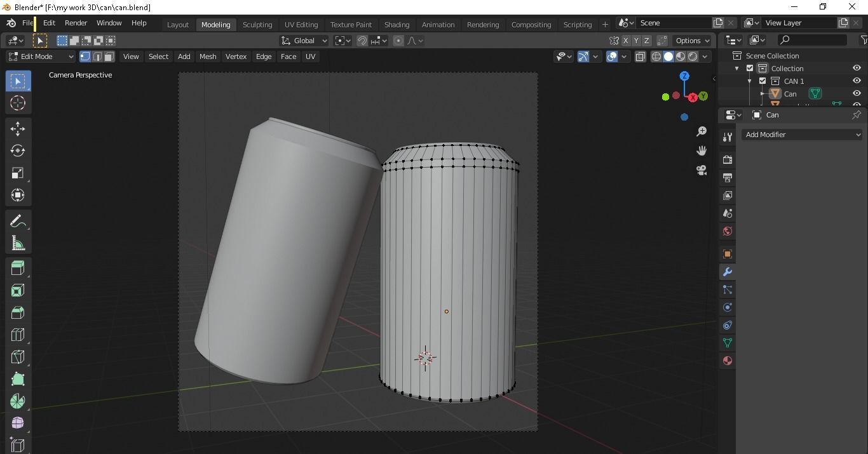
Task: Open the Global orientation dropdown
Action: pyautogui.click(x=304, y=41)
